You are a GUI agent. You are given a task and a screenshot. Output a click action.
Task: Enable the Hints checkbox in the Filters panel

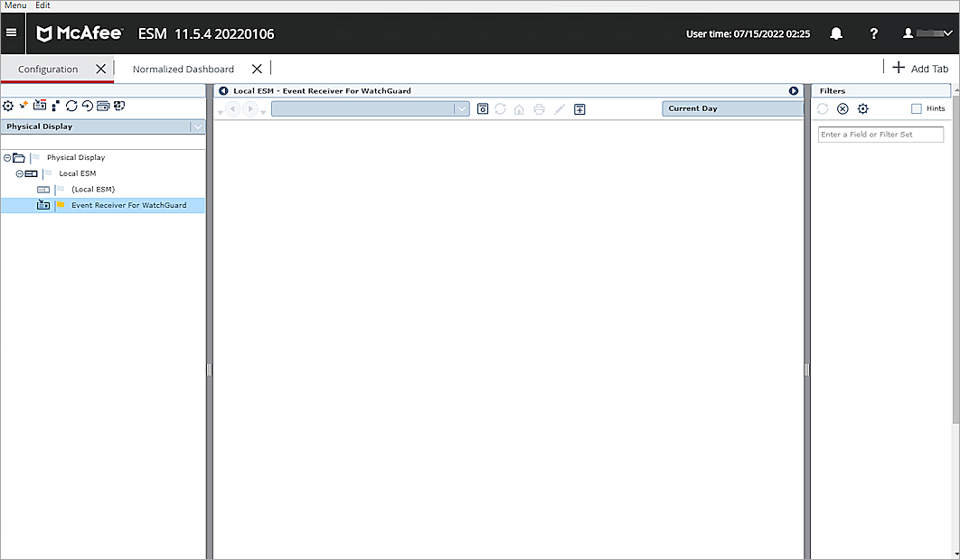[x=916, y=108]
